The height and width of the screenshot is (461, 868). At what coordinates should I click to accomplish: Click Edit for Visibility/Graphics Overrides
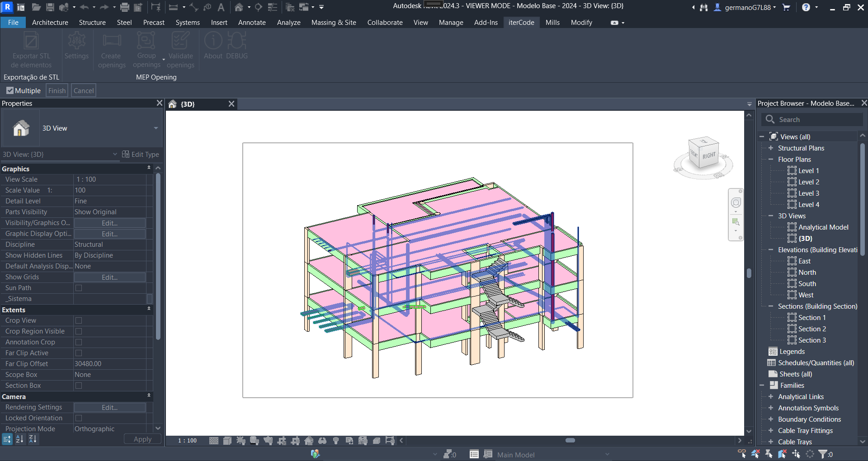coord(109,223)
